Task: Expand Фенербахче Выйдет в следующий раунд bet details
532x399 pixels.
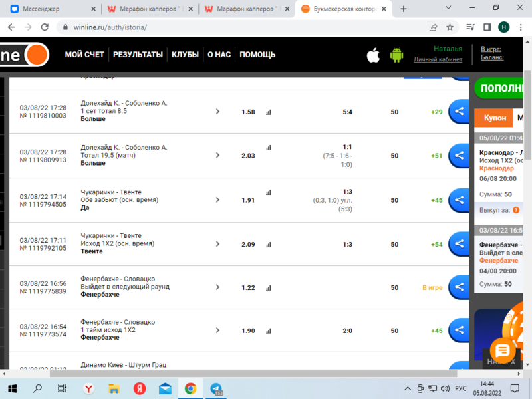Action: (217, 287)
